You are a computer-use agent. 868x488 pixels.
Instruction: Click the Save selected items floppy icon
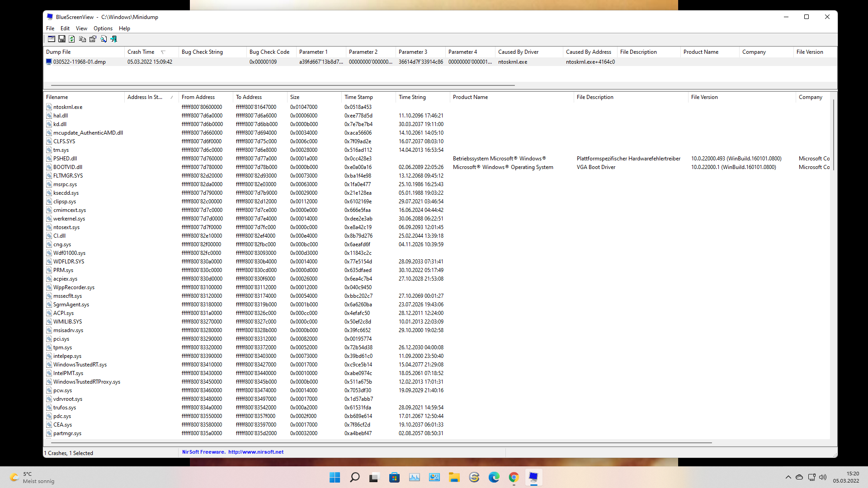coord(62,39)
